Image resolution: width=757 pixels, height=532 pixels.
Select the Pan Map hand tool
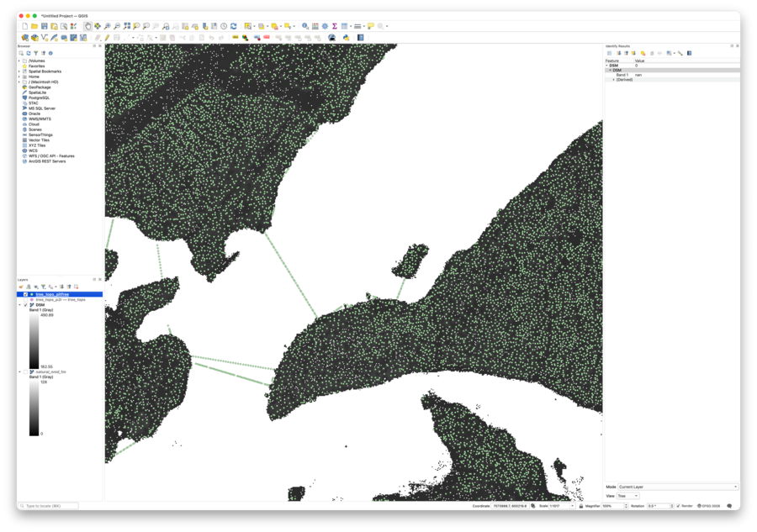point(87,26)
